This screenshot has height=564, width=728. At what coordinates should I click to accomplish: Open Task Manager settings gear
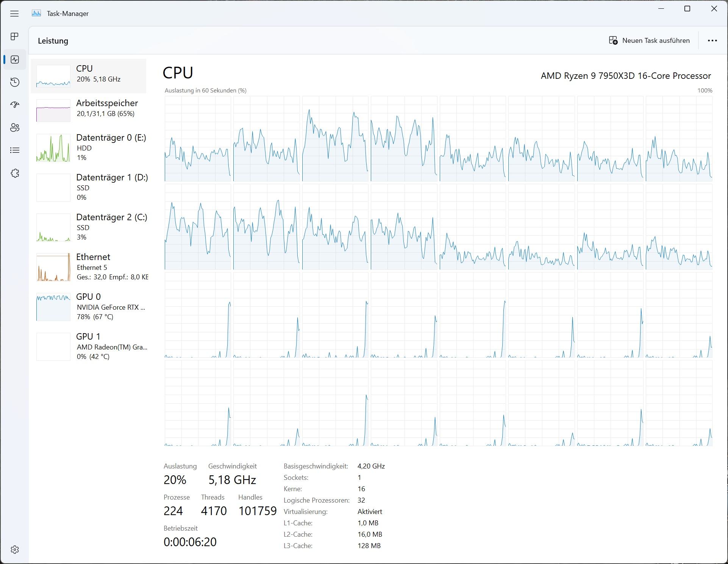point(15,550)
